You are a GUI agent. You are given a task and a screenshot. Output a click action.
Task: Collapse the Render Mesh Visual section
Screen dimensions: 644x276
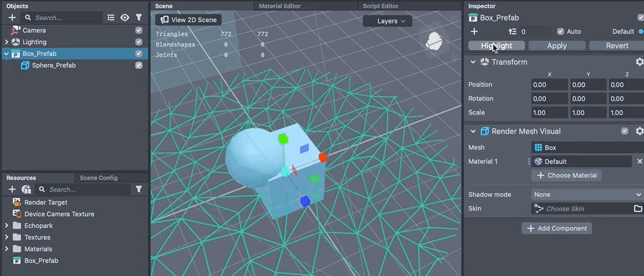coord(473,131)
